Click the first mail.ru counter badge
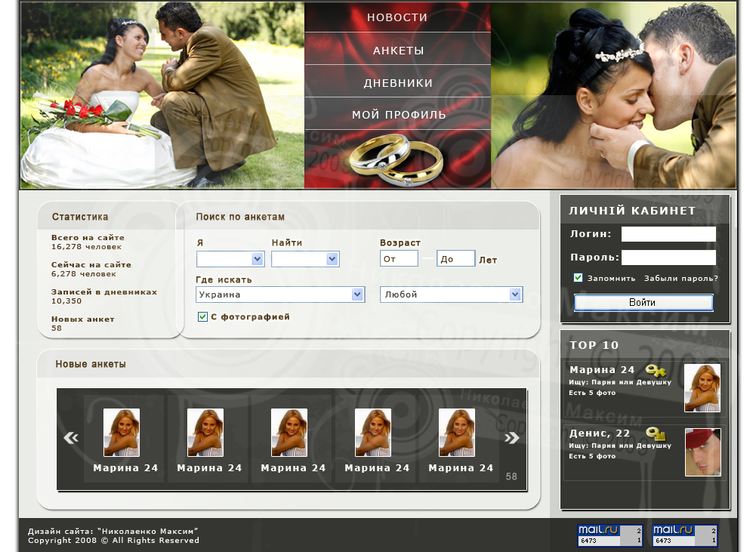The width and height of the screenshot is (756, 552). (x=609, y=535)
